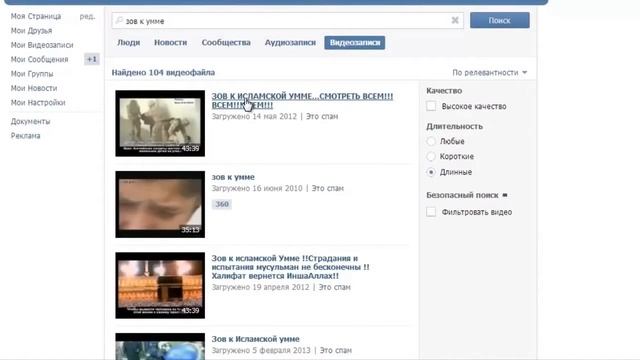Open Мои Настройки

point(38,102)
